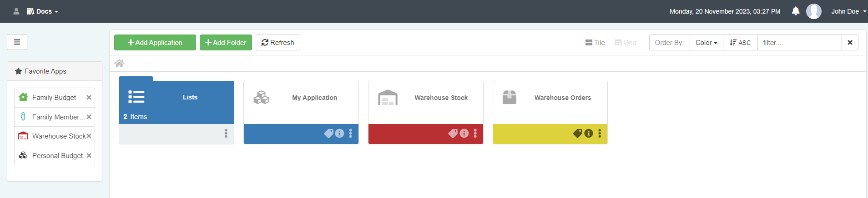Click the hamburger menu sidebar button

pos(17,42)
